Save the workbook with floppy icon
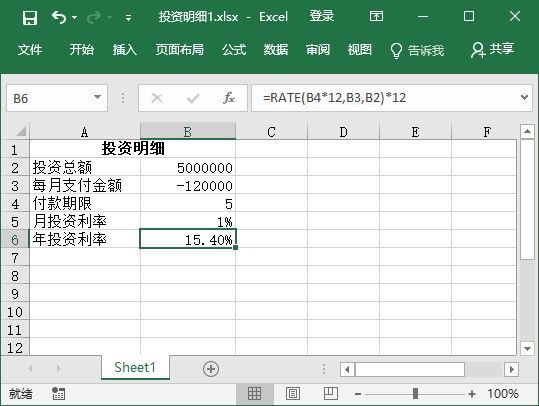This screenshot has width=539, height=406. [30, 17]
